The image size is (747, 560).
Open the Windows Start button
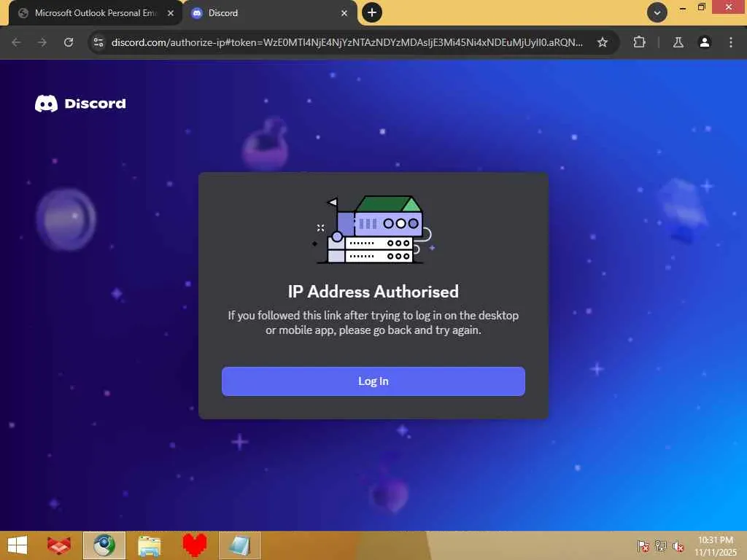tap(18, 545)
